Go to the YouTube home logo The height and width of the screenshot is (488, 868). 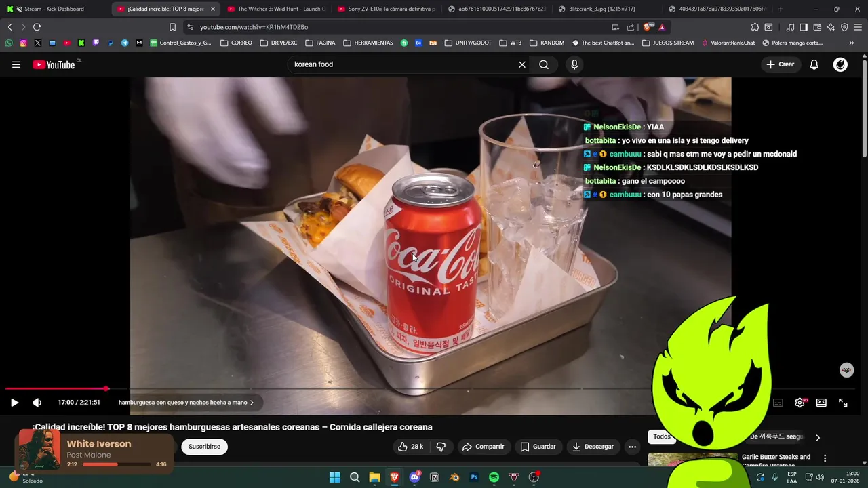tap(54, 64)
